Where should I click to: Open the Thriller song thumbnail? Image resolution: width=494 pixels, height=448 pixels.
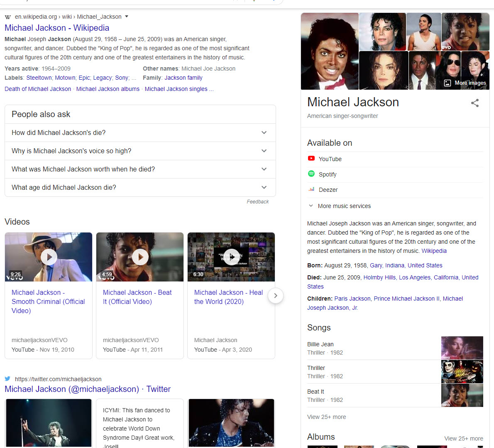(462, 372)
